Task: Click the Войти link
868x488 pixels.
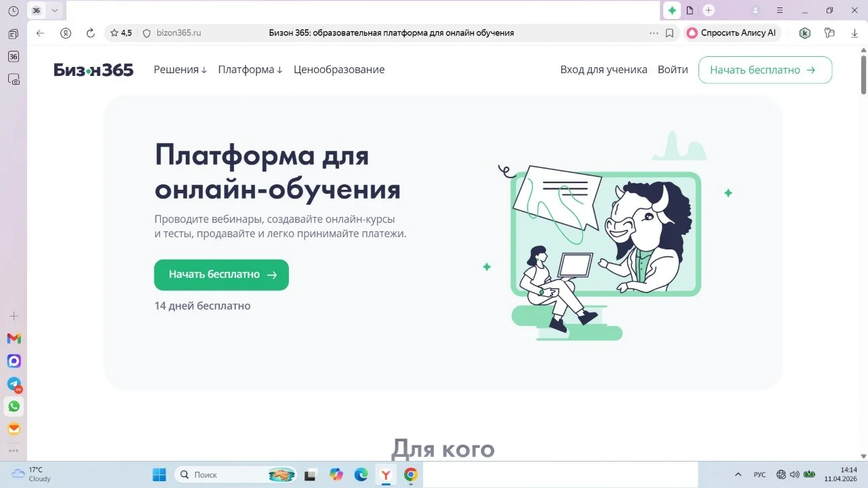Action: click(x=673, y=70)
